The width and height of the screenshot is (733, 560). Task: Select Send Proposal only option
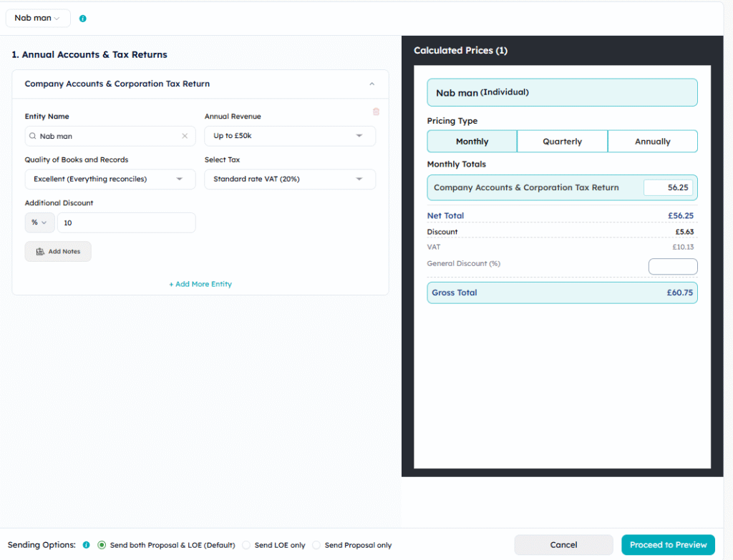316,545
